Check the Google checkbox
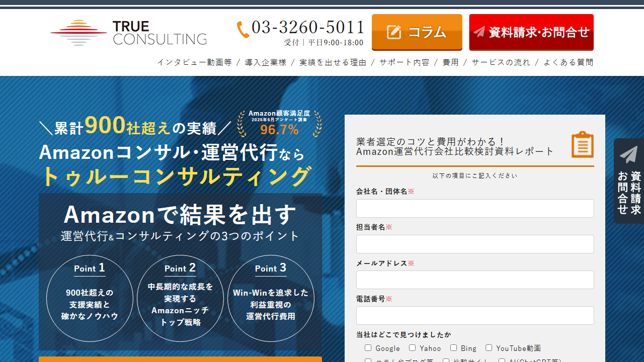The image size is (644, 362). coord(368,348)
